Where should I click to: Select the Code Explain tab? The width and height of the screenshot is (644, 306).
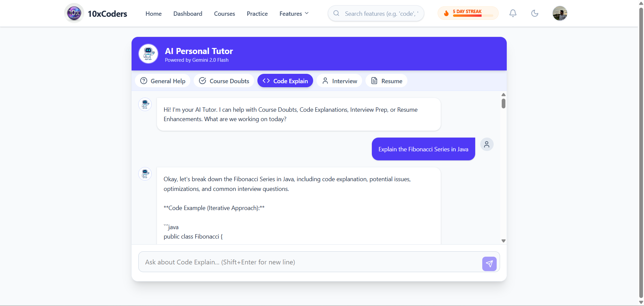click(x=285, y=81)
